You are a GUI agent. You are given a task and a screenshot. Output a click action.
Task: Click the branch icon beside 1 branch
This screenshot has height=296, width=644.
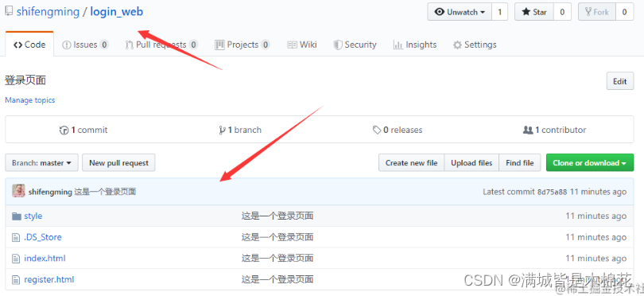222,130
